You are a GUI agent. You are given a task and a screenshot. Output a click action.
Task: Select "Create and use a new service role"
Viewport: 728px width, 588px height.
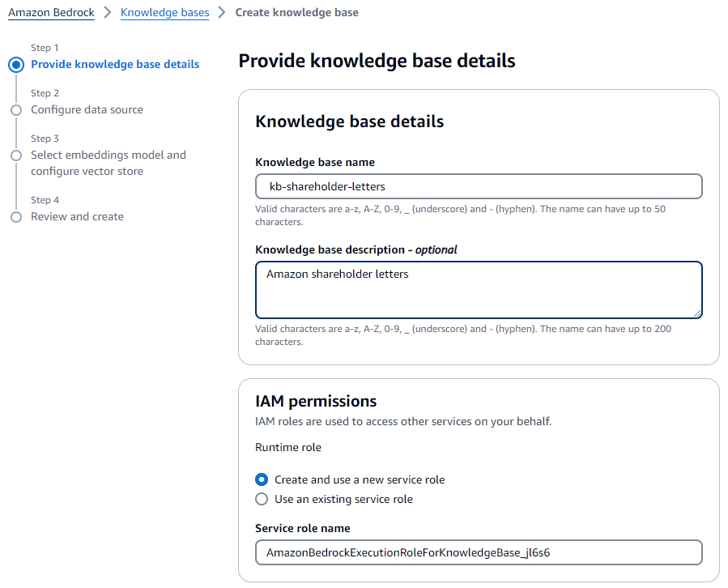coord(262,479)
